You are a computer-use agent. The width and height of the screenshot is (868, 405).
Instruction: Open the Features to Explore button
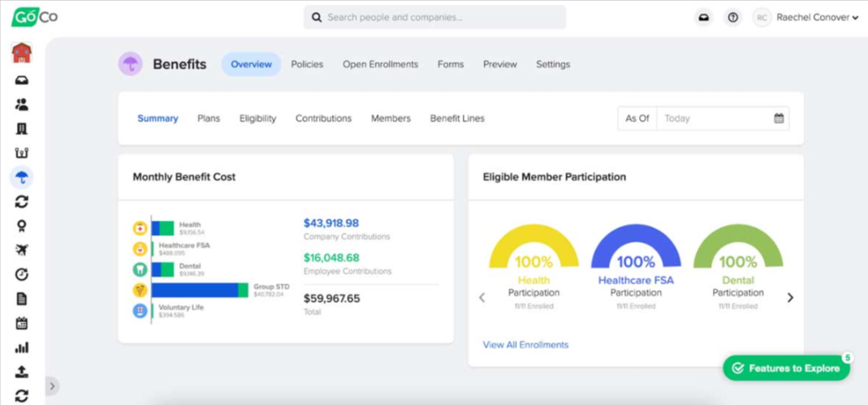click(786, 368)
